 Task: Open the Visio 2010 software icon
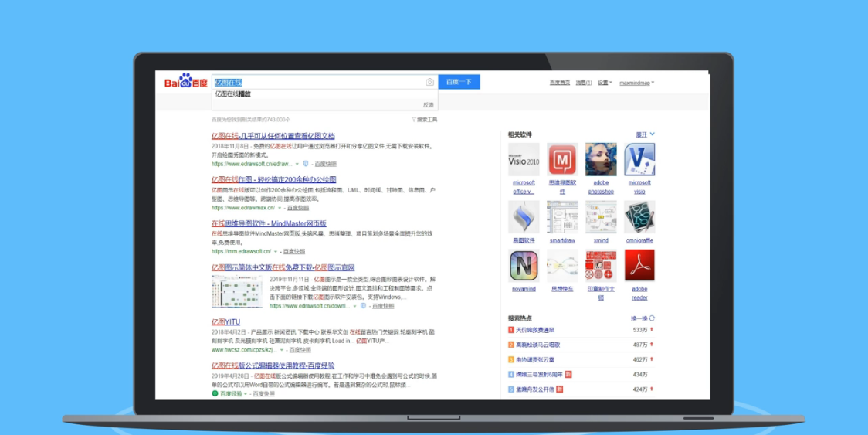click(x=524, y=160)
